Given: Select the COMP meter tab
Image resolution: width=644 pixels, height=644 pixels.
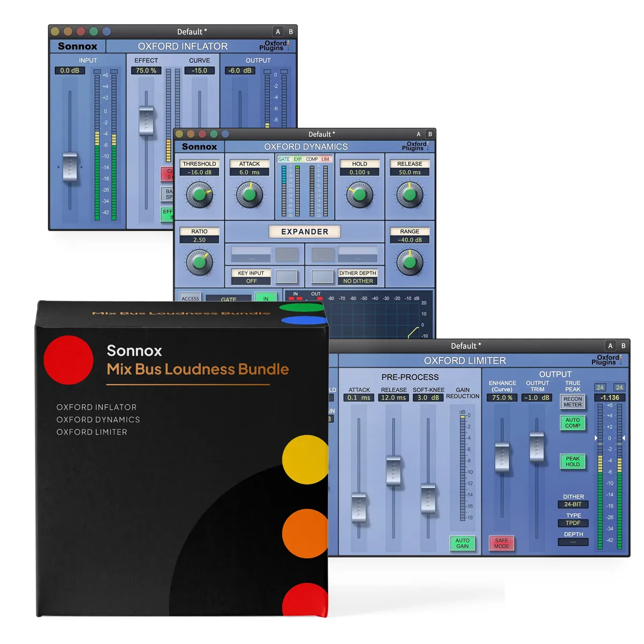Looking at the screenshot, I should pyautogui.click(x=312, y=159).
